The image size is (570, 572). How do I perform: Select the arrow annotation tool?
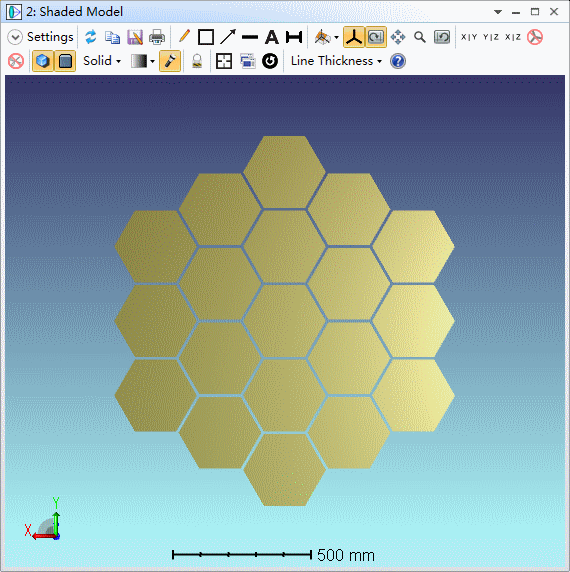(228, 37)
